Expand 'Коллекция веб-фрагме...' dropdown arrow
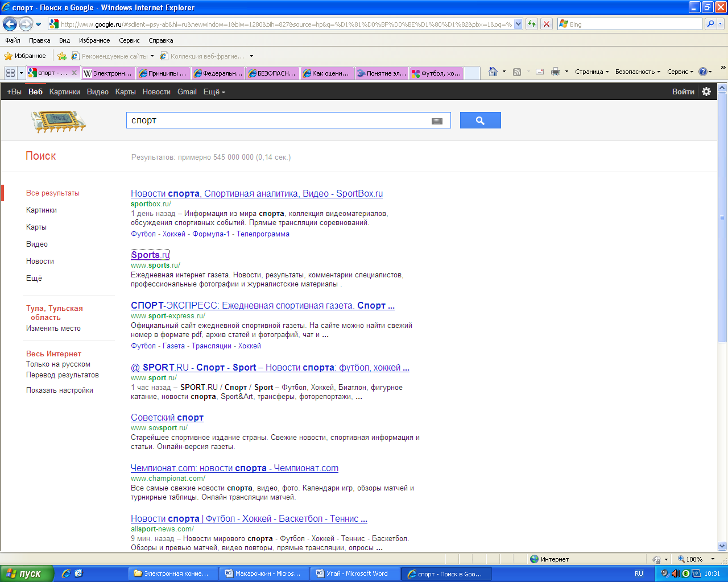Screen dimensions: 728x582 pos(251,56)
